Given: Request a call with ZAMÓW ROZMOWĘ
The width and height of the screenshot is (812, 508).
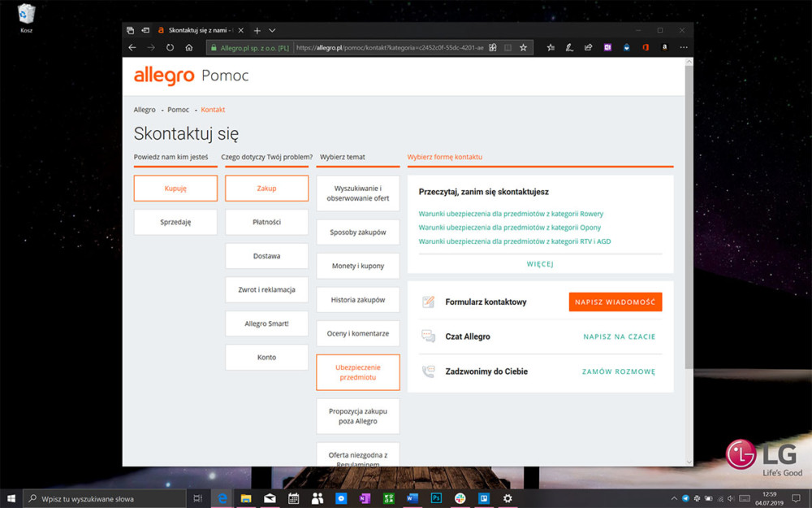Looking at the screenshot, I should (619, 371).
